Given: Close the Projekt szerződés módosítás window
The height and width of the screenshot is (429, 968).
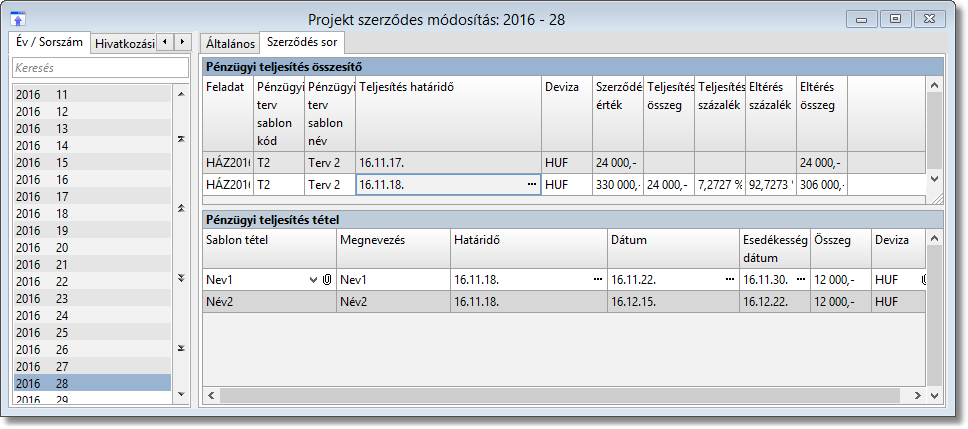Looking at the screenshot, I should pyautogui.click(x=928, y=20).
